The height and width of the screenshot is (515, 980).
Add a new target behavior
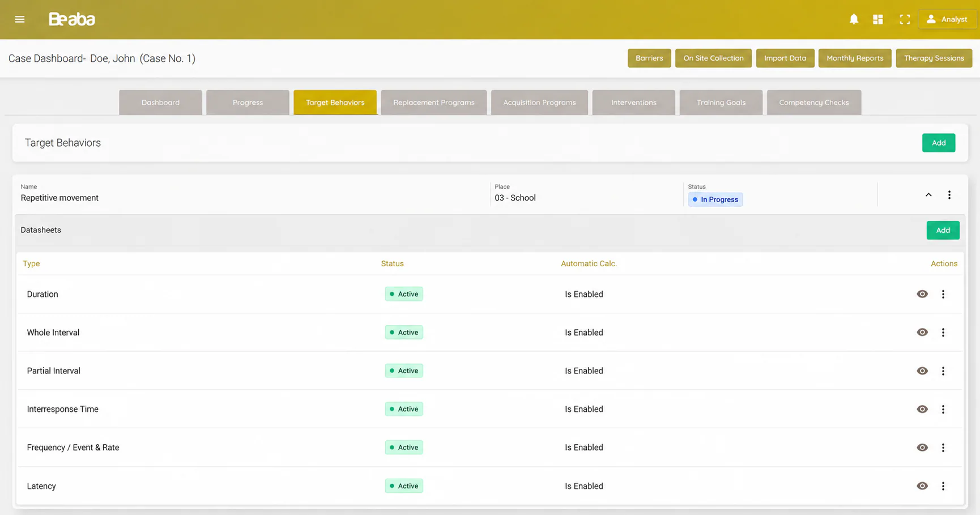[x=938, y=143]
